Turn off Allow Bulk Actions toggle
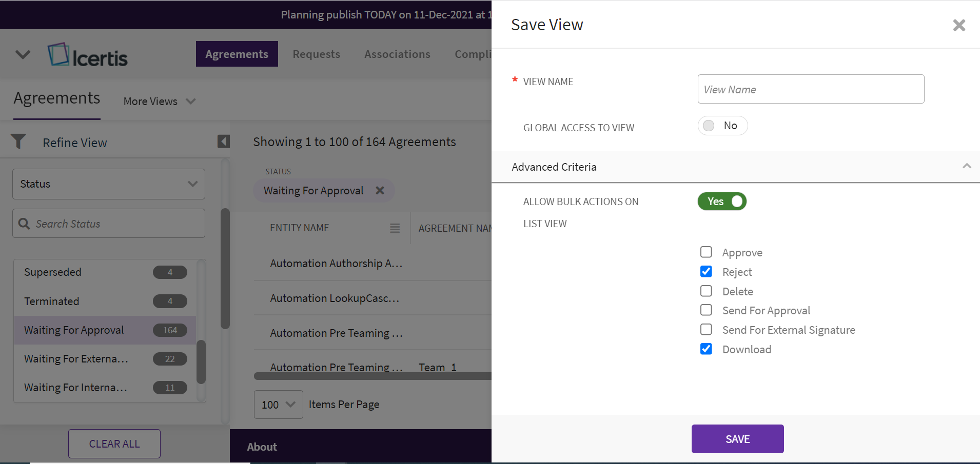 click(x=722, y=201)
